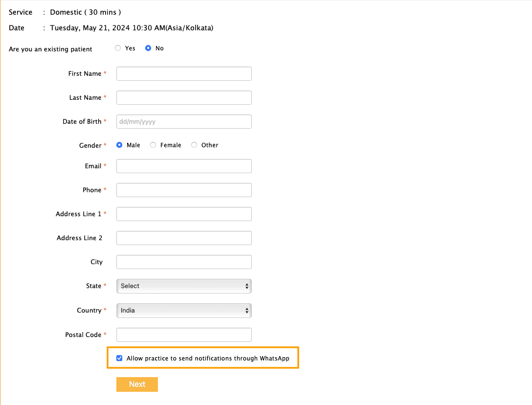Open the State dropdown

coord(184,286)
